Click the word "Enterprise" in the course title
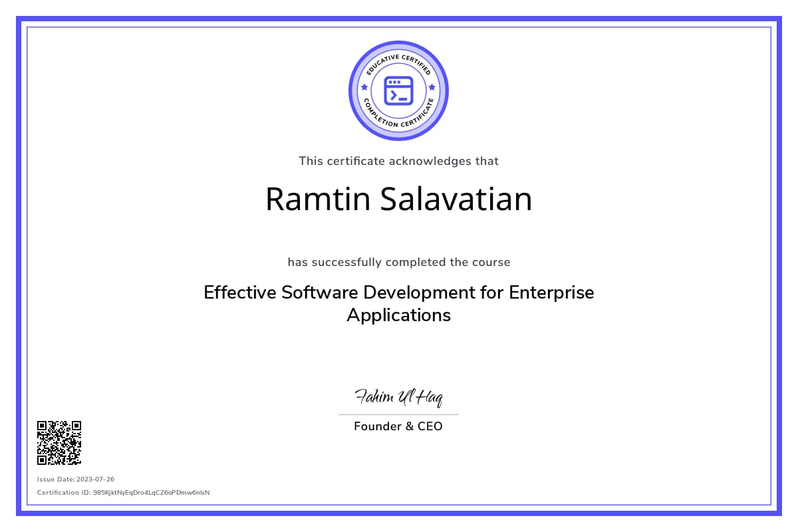798x532 pixels. 551,293
